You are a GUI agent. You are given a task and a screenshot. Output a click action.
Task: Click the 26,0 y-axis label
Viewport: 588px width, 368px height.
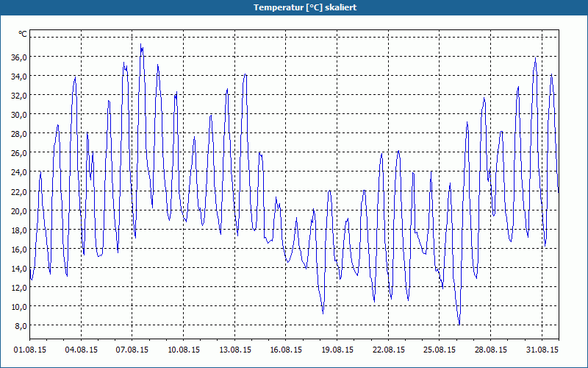[x=19, y=153]
